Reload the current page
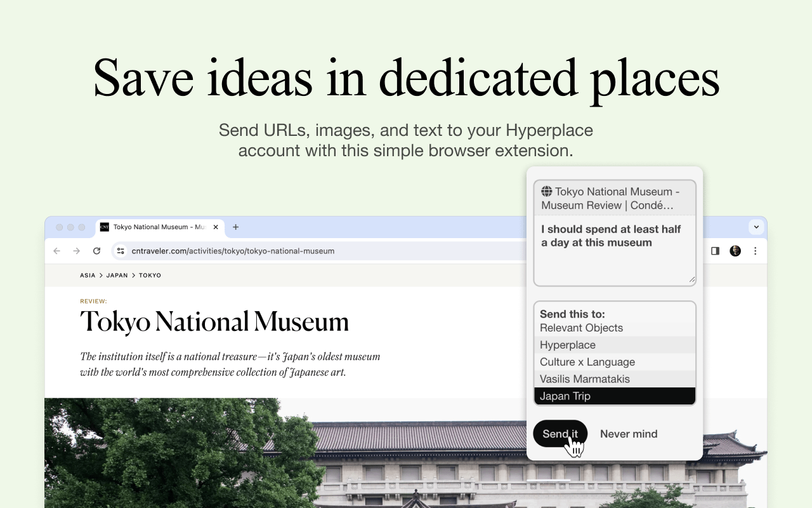This screenshot has height=508, width=812. 96,251
